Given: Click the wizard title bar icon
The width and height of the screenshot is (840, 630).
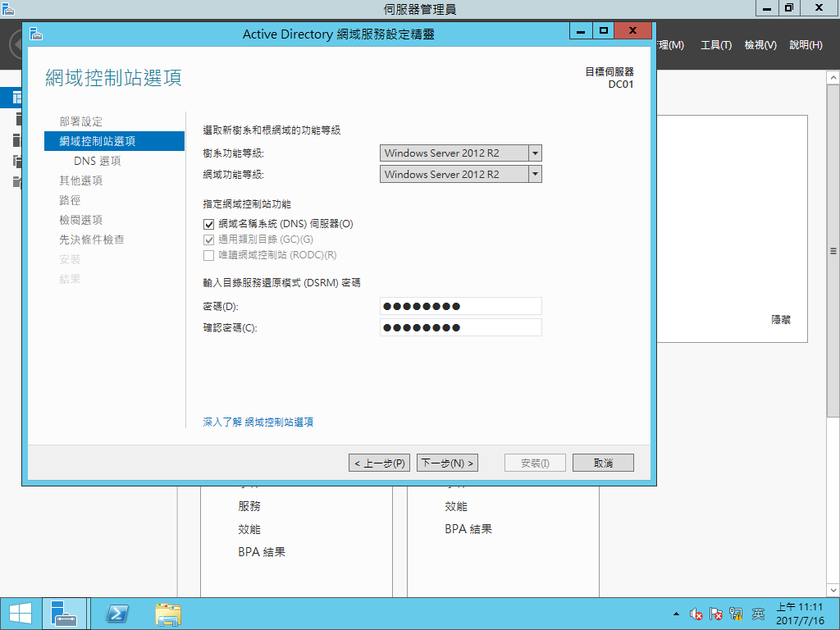Looking at the screenshot, I should 36,34.
